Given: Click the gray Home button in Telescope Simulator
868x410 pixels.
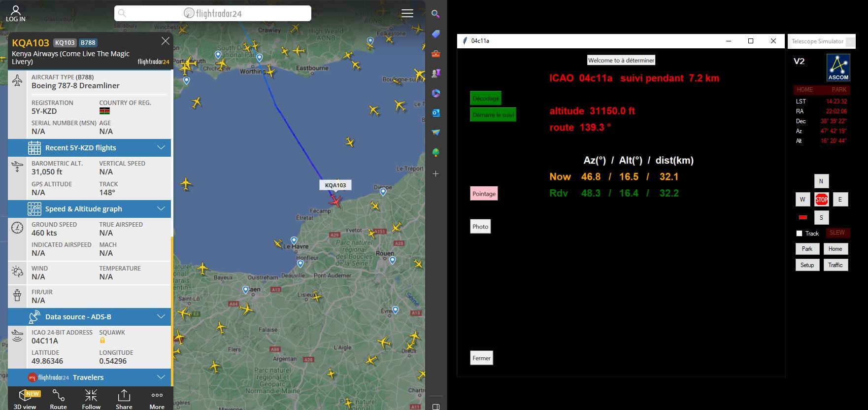Looking at the screenshot, I should coord(835,249).
